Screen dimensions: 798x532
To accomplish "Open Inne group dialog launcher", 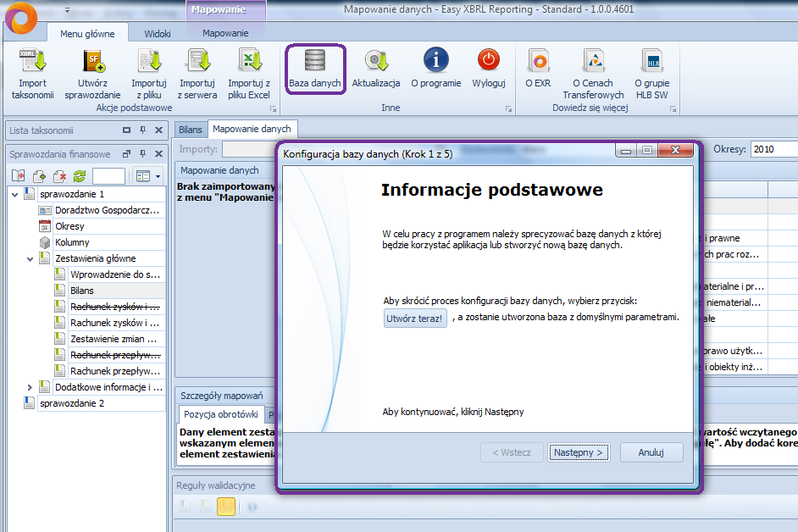I will (508, 109).
